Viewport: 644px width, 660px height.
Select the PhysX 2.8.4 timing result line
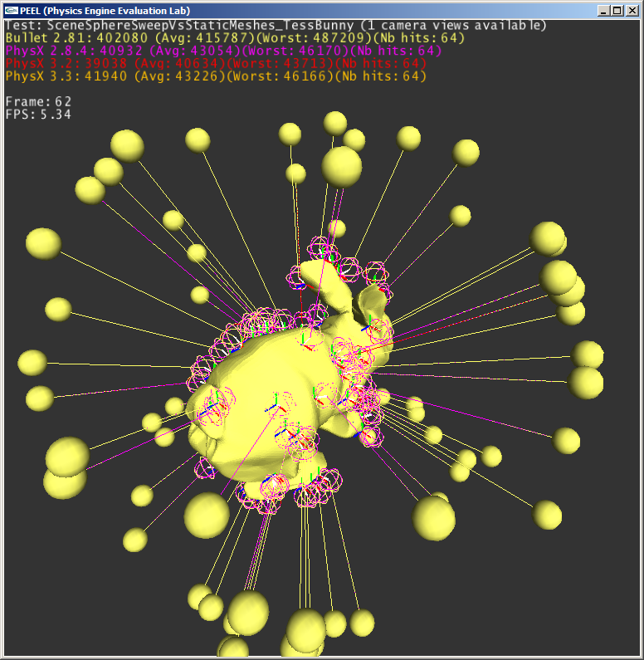(x=223, y=51)
